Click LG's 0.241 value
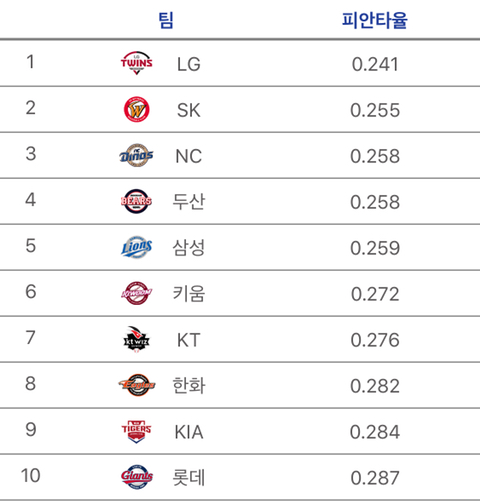Image resolution: width=480 pixels, height=504 pixels. click(375, 64)
